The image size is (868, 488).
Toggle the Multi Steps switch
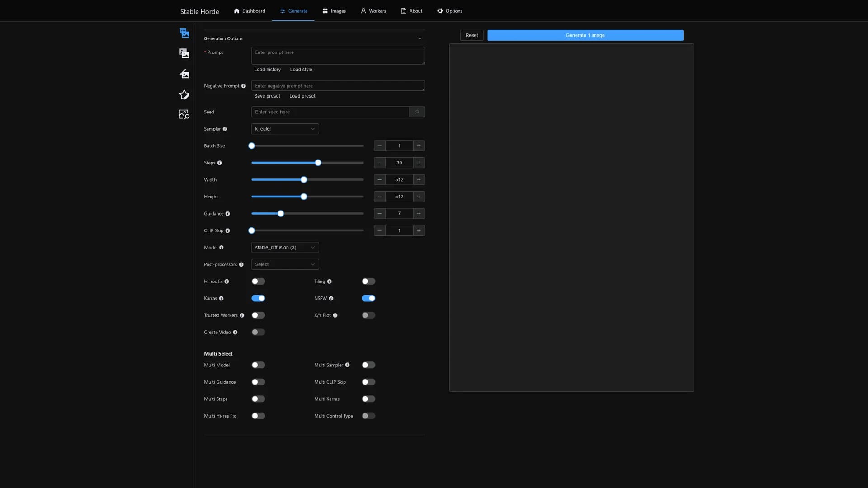coord(258,399)
